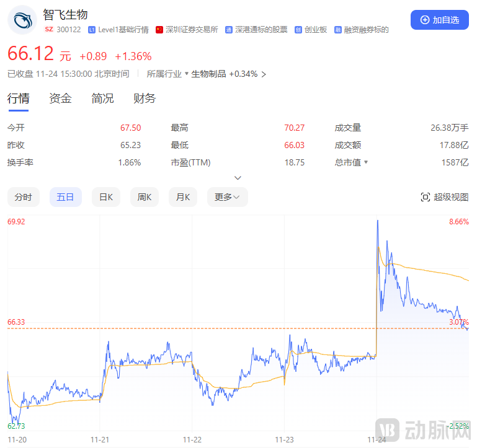Click the 62.73 axis label

coord(16,426)
